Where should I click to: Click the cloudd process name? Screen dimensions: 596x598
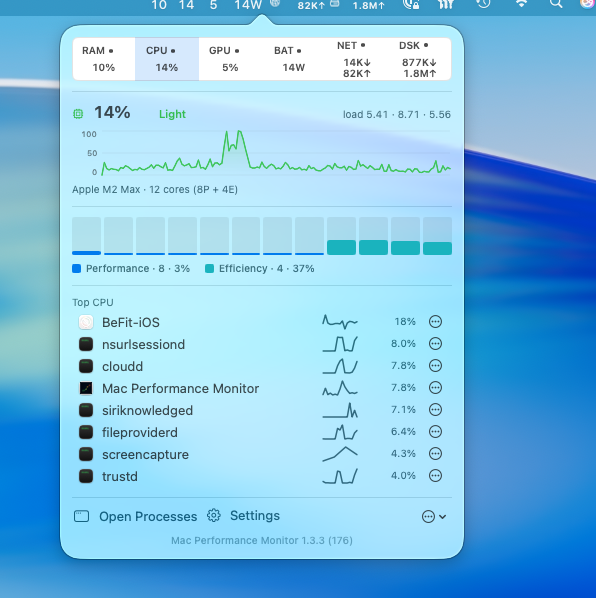[122, 367]
